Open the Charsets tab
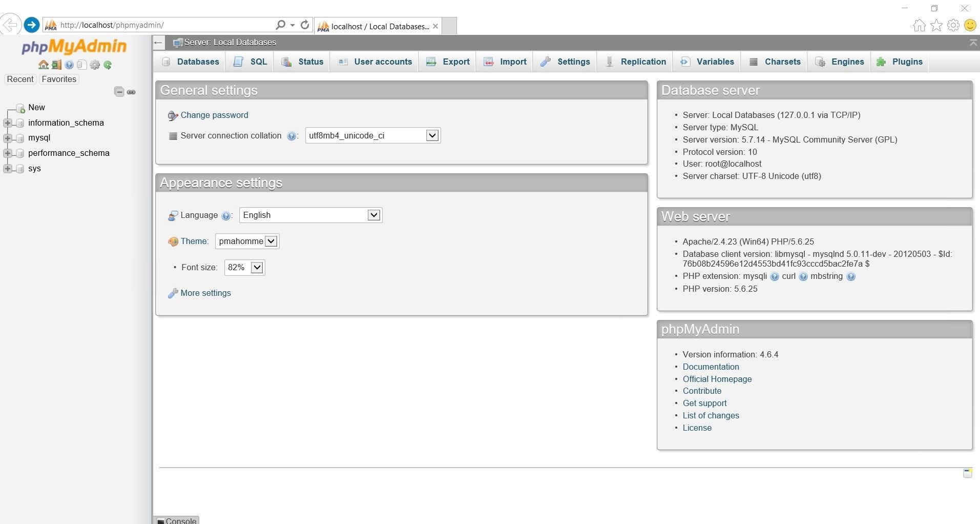980x524 pixels. [775, 62]
